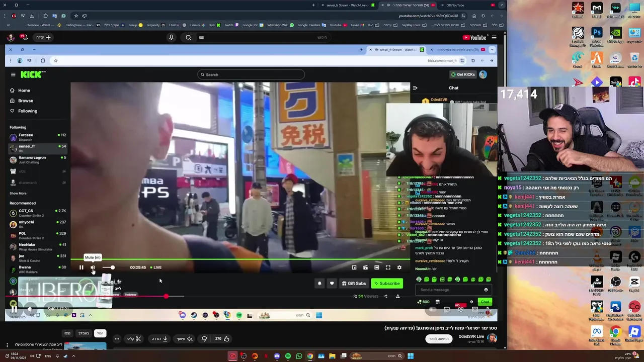
Task: Open OdedSVR Live channel avatar
Action: 492,338
